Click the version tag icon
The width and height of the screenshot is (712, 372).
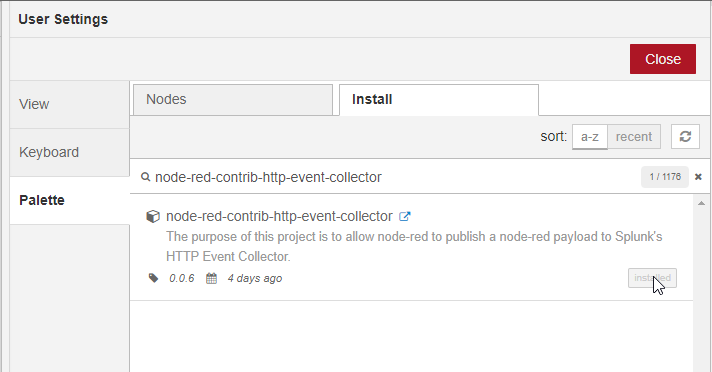(153, 278)
